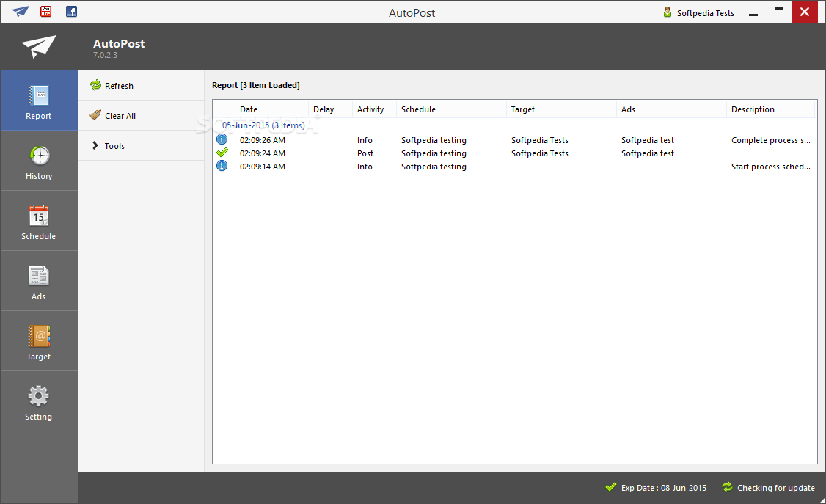Click the Post activity cell
Image resolution: width=826 pixels, height=504 pixels.
pos(365,153)
